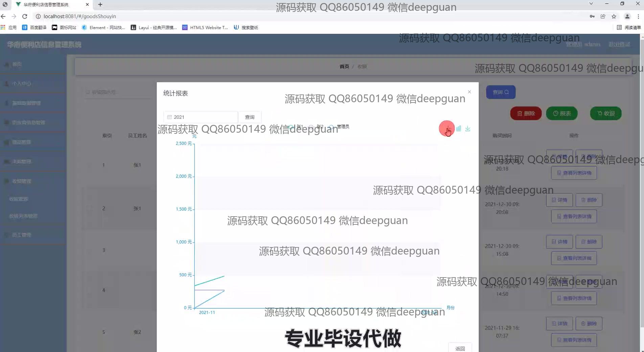Open the 2021 year picker
The image size is (644, 352).
tap(201, 117)
